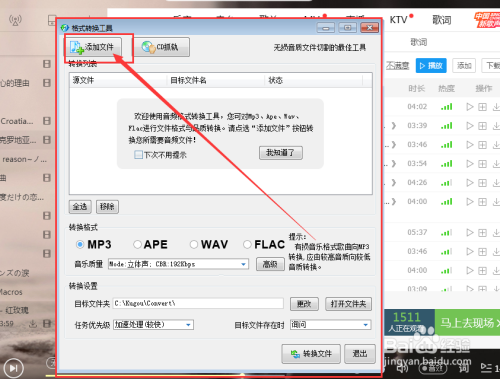
Task: Select the reason song in the sidebar list
Action: (25, 159)
